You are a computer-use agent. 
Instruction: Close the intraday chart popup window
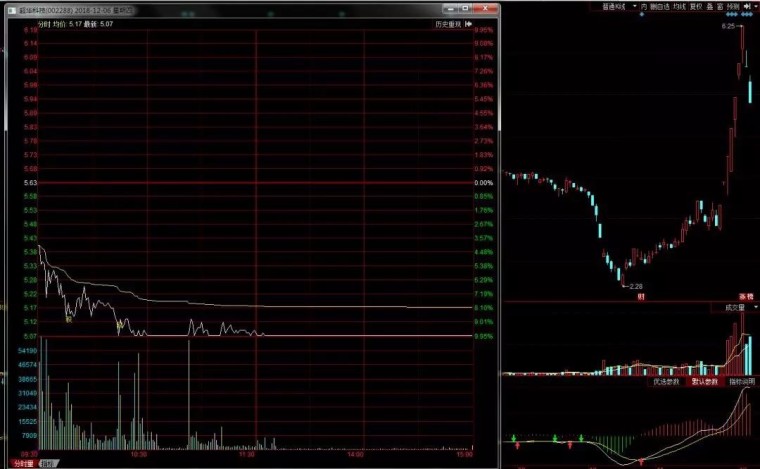(x=491, y=9)
